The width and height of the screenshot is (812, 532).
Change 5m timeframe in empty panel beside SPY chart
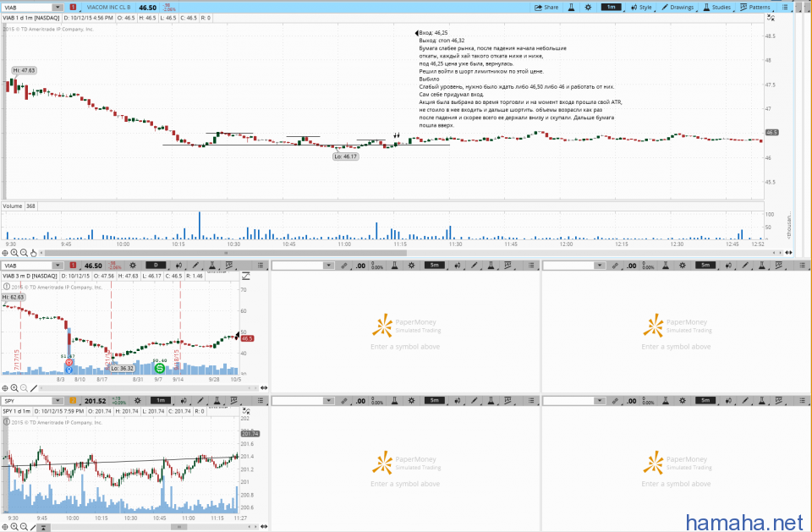[x=435, y=400]
